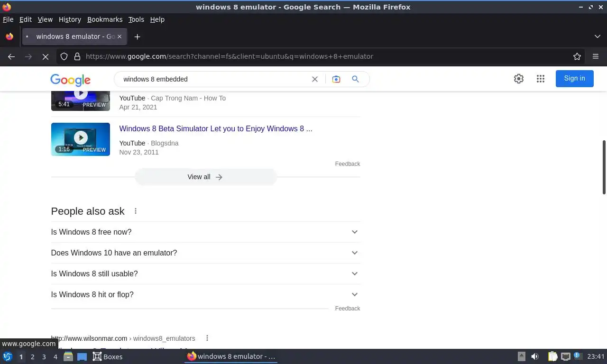Close the windows 8 emulator tab
The width and height of the screenshot is (607, 364).
(120, 36)
